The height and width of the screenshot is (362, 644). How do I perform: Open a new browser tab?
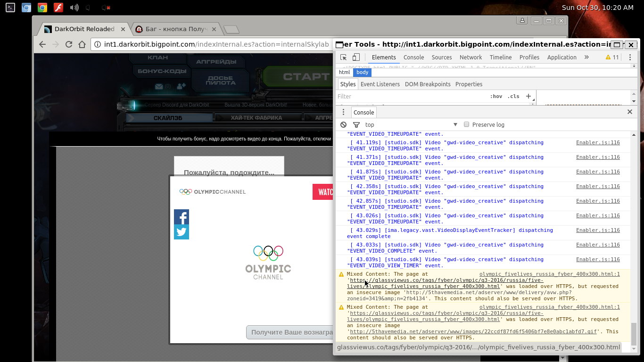click(231, 30)
